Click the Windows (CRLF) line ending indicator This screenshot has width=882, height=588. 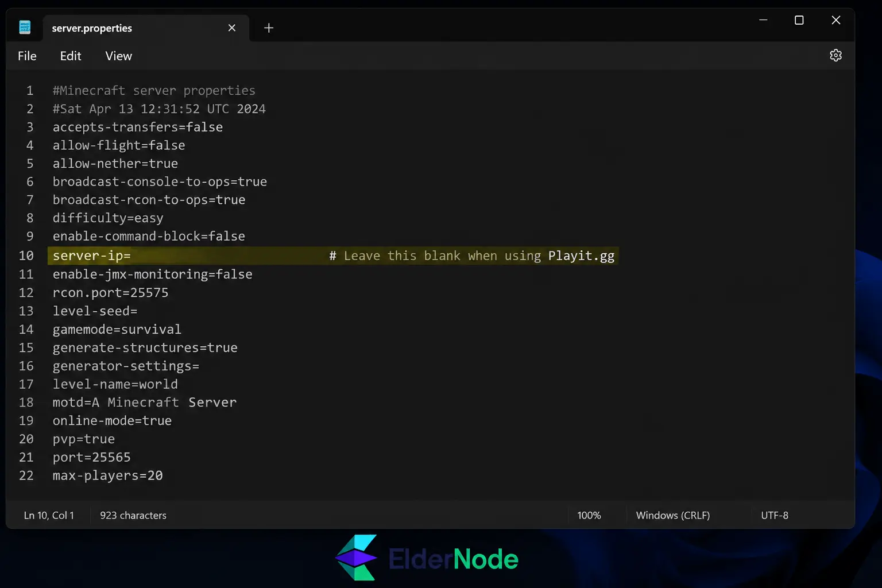click(x=673, y=515)
